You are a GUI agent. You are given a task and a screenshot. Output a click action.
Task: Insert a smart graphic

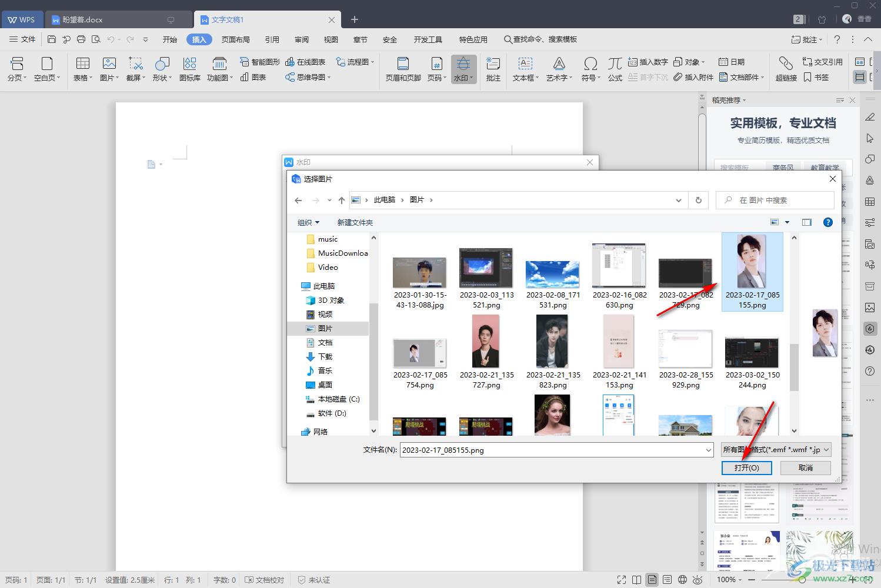coord(259,62)
